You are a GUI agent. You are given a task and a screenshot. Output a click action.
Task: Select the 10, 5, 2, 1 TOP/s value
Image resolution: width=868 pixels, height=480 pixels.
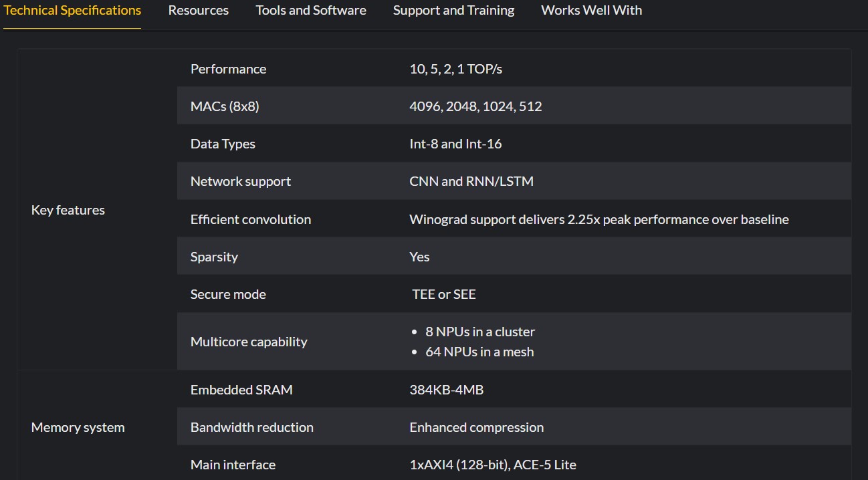[x=455, y=69]
